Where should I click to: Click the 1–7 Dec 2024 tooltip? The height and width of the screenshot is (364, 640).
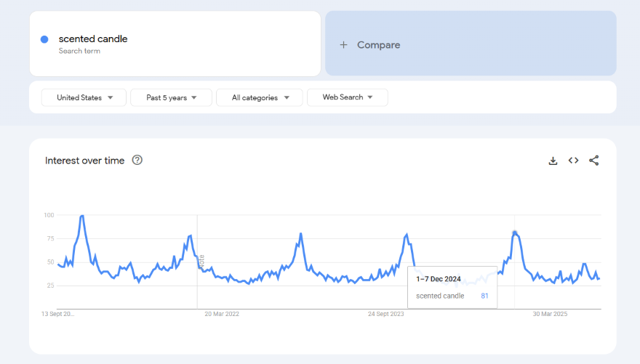click(452, 286)
